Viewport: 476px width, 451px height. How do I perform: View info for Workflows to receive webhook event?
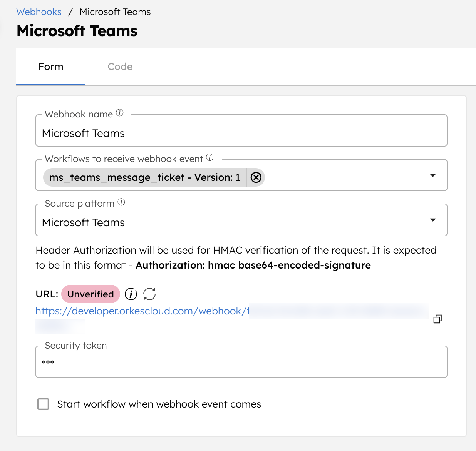pos(210,157)
